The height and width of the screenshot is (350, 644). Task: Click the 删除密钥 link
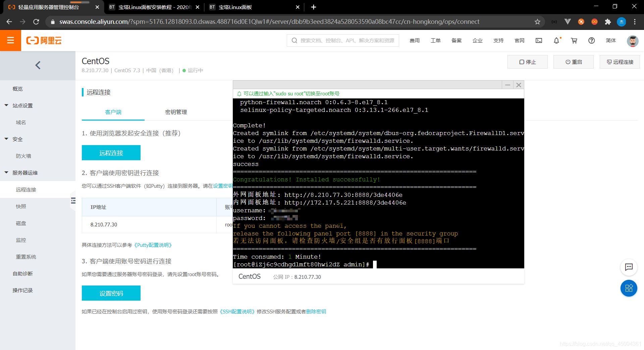click(316, 312)
